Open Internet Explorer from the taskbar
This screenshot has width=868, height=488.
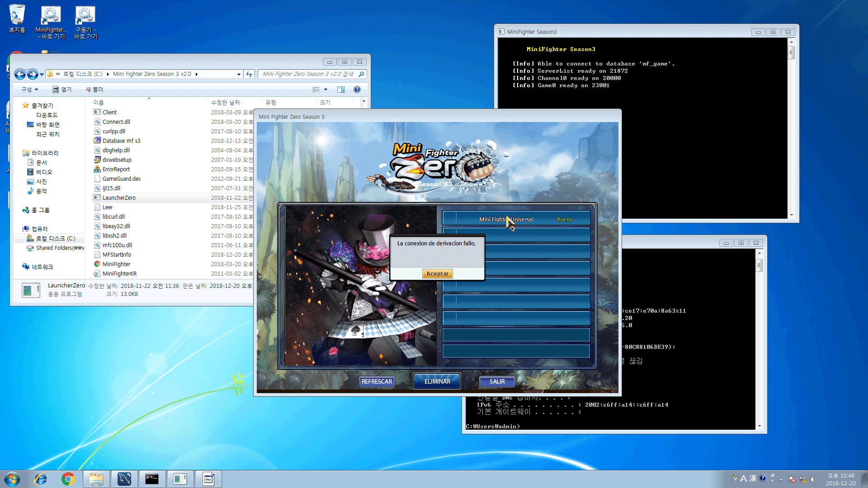click(x=41, y=479)
